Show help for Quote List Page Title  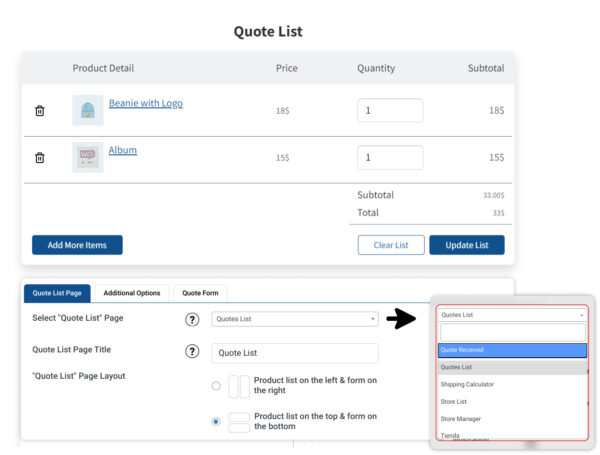coord(192,351)
